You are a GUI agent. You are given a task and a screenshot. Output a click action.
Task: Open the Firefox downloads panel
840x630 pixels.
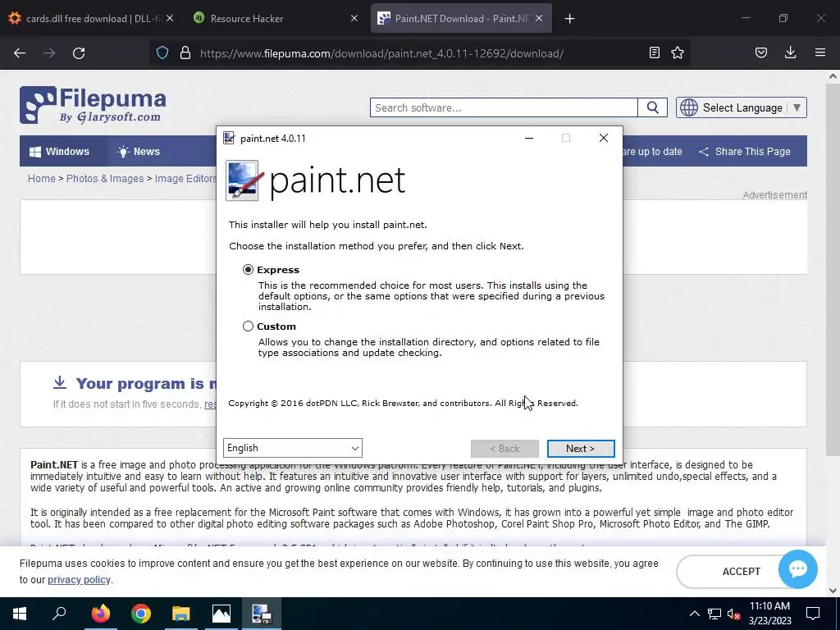tap(790, 52)
